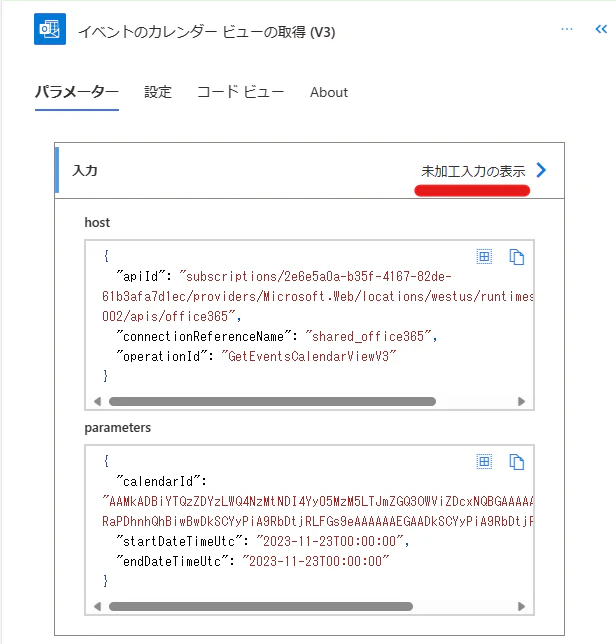Screen dimensions: 616x644
Task: Click the Outlook connector icon in header
Action: click(x=50, y=29)
